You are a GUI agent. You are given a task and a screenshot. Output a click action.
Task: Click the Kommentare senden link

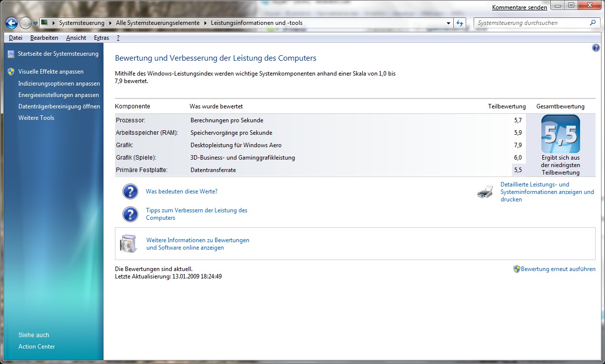[x=519, y=7]
